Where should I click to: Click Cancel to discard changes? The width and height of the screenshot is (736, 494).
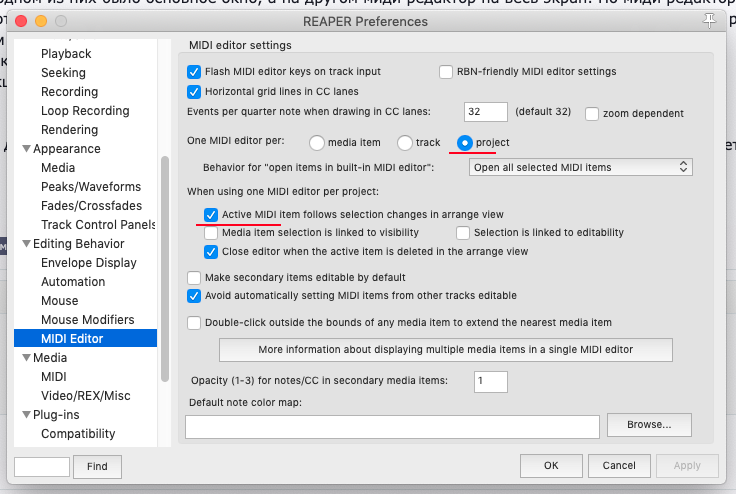[619, 466]
